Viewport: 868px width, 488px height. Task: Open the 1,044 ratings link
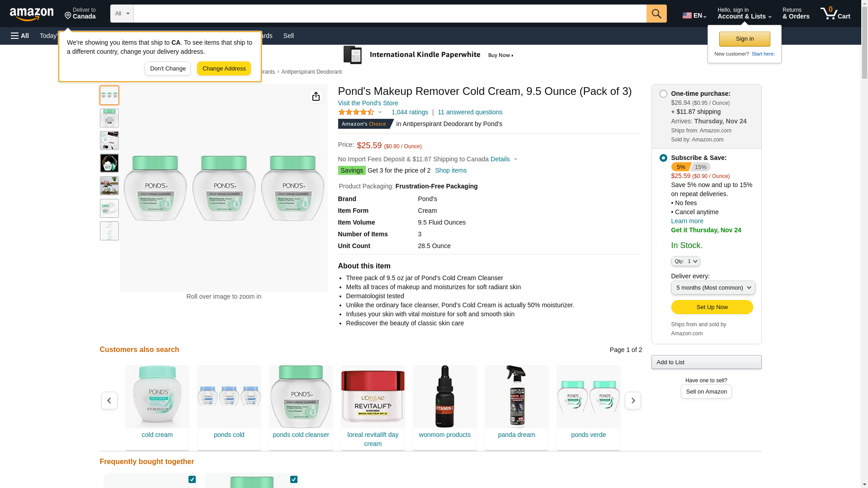(409, 112)
